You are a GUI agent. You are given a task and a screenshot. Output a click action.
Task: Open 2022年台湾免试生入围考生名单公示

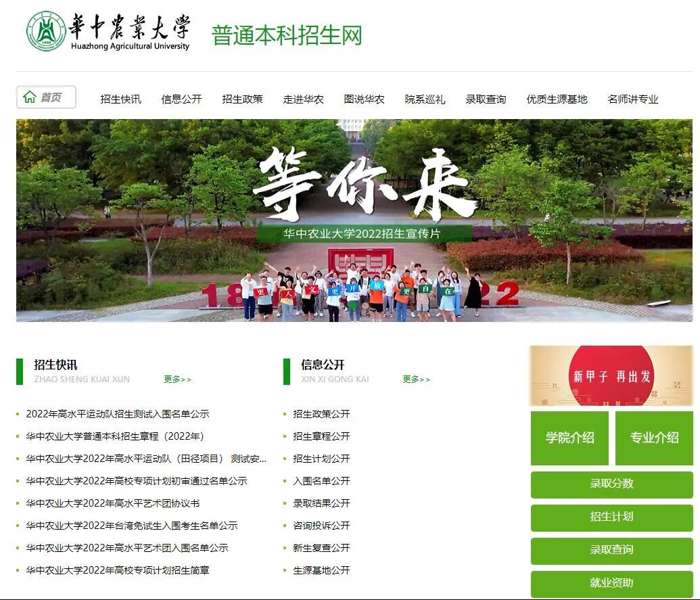[x=132, y=526]
